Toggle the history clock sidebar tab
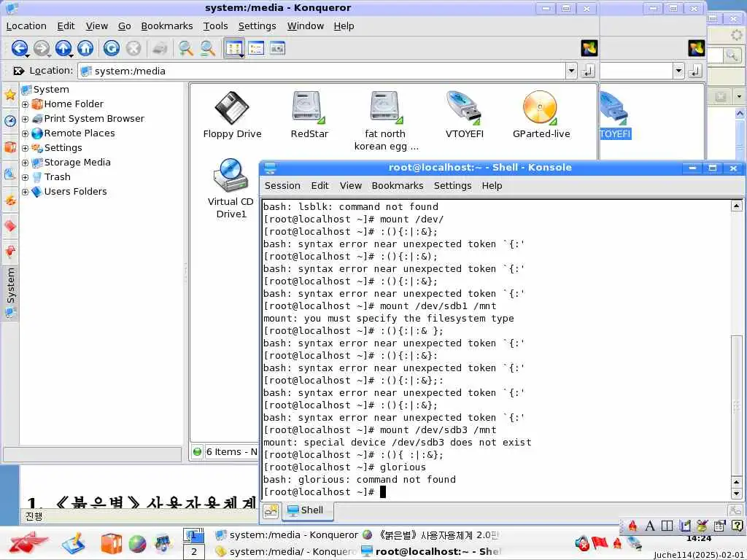The image size is (747, 560). click(10, 120)
